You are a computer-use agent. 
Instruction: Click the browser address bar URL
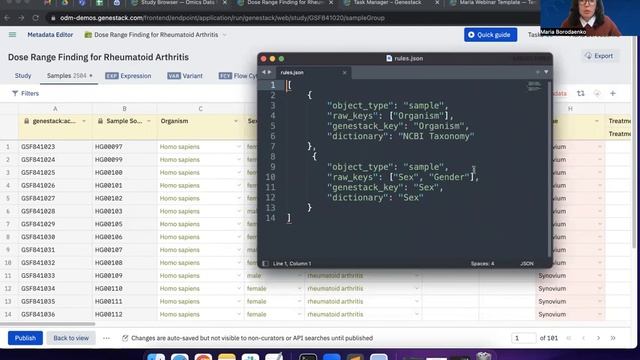point(222,18)
